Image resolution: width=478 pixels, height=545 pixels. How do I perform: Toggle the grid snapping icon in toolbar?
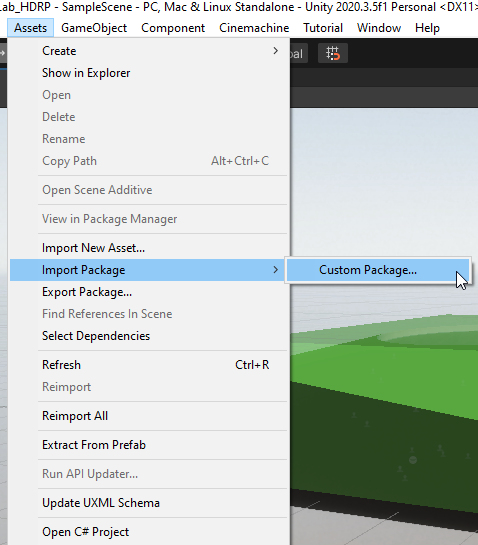(x=333, y=54)
